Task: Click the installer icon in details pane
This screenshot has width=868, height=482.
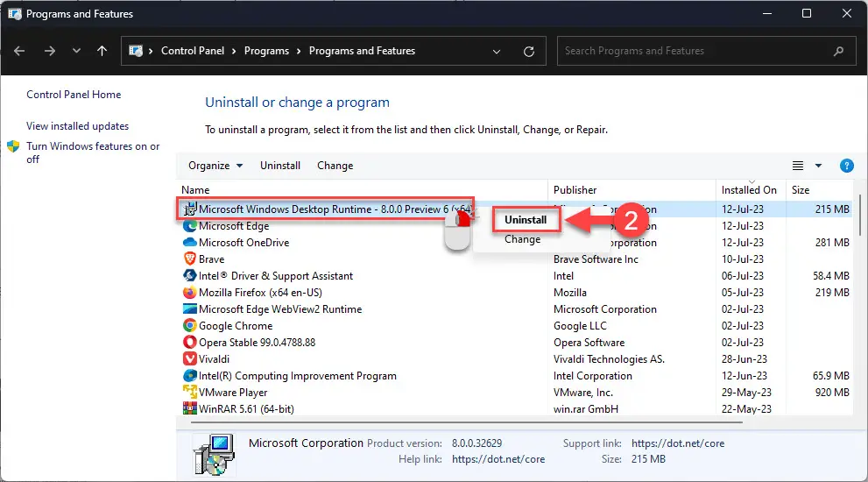Action: (214, 455)
